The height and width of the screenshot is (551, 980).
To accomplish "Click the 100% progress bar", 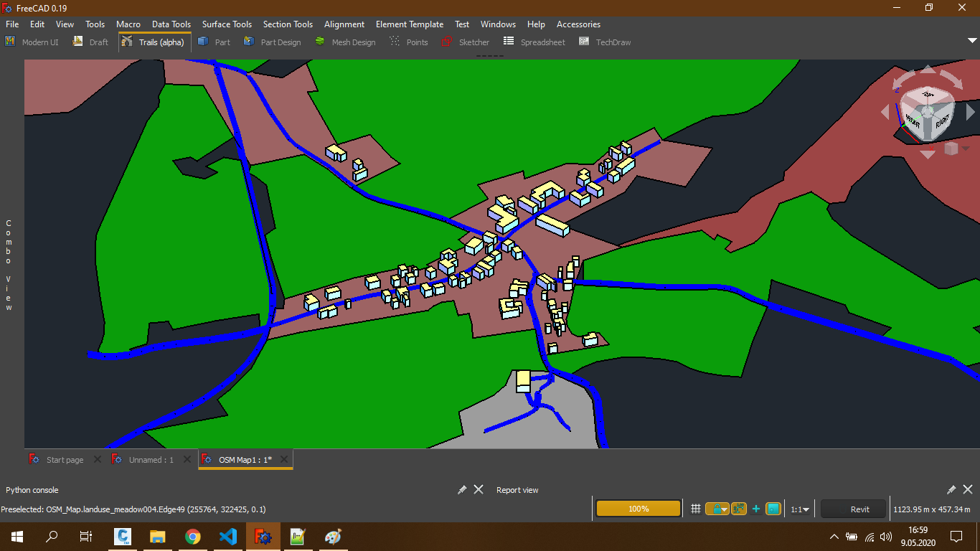I will click(x=638, y=509).
